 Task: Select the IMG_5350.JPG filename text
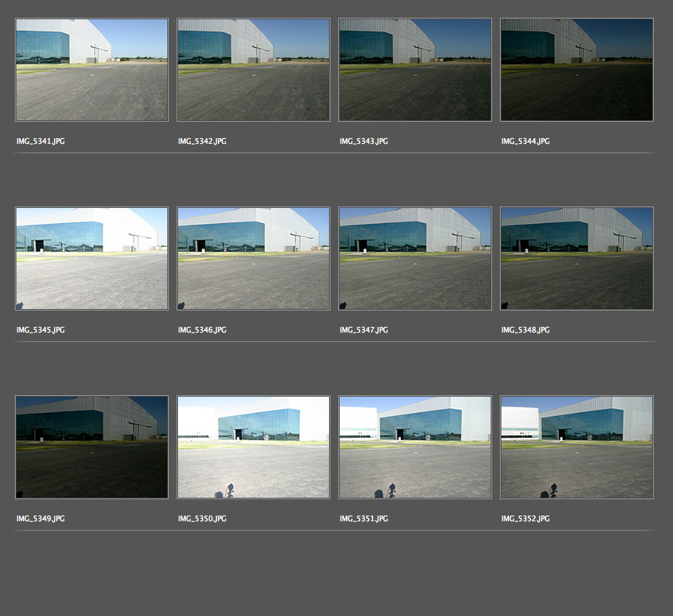tap(202, 519)
